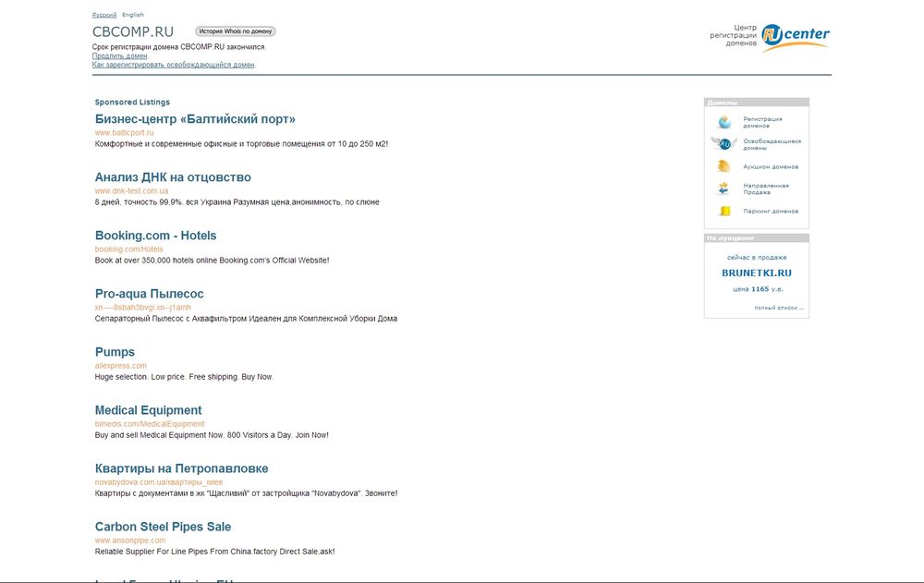Click the Аукцион доменов icon

click(724, 166)
